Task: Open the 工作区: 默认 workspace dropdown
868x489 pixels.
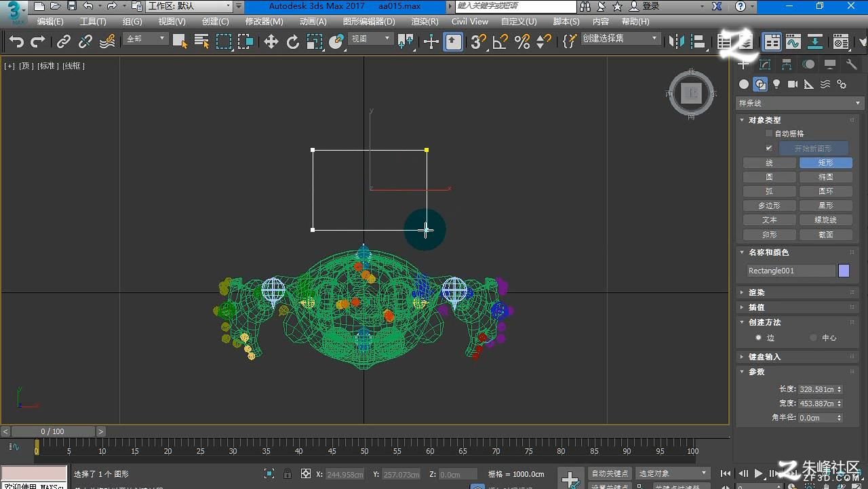Action: tap(189, 6)
